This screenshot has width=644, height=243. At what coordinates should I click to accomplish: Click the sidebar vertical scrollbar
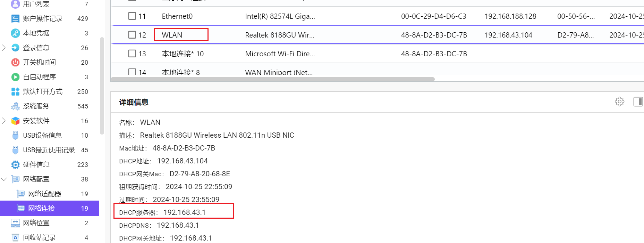(102, 86)
